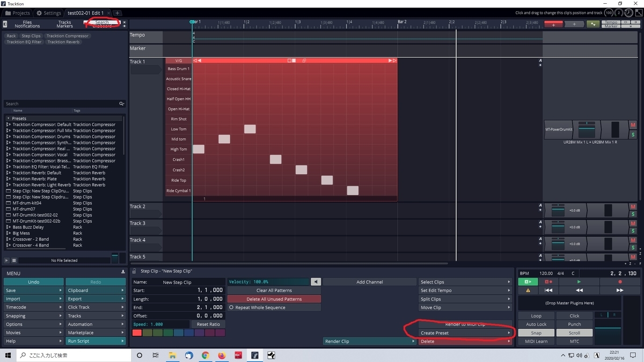Screen dimensions: 644x362
Task: Click the Cortana circle icon on taskbar
Action: [x=140, y=355]
